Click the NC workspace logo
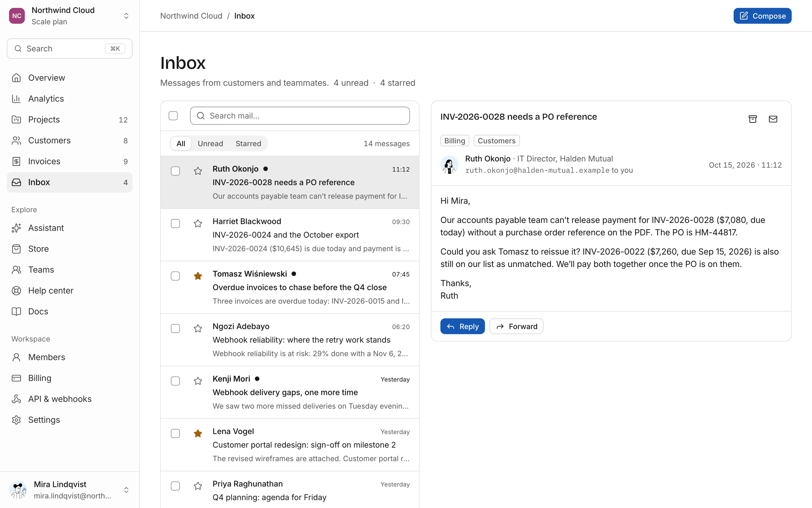The width and height of the screenshot is (812, 508). point(17,16)
